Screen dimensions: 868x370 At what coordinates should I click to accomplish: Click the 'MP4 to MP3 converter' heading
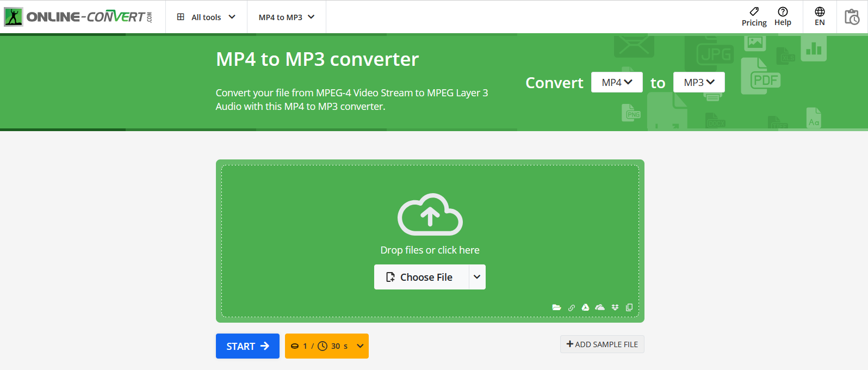[x=318, y=59]
